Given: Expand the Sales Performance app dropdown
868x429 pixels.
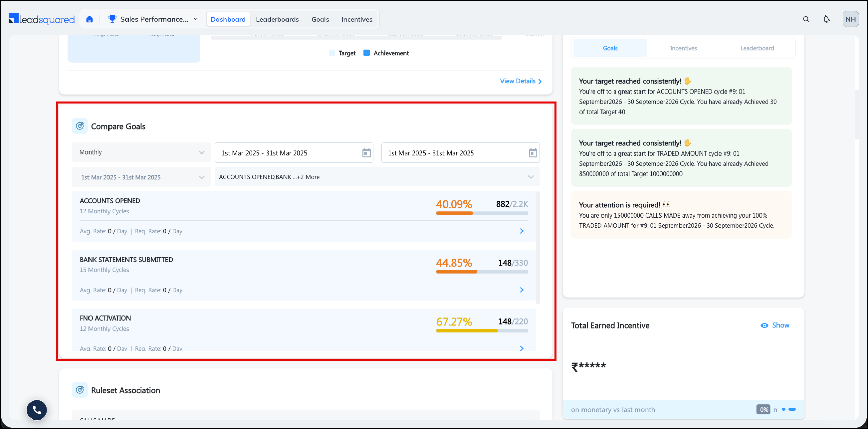Looking at the screenshot, I should point(196,19).
